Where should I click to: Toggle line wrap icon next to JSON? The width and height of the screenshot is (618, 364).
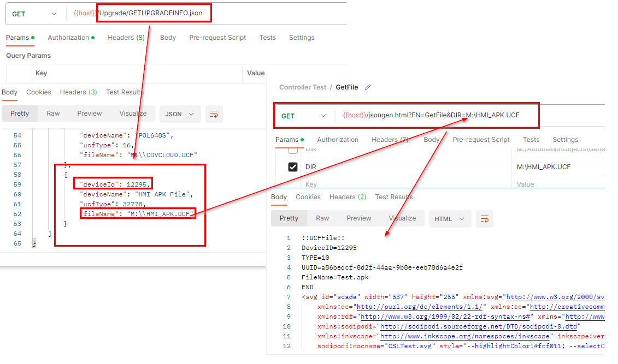click(x=214, y=114)
